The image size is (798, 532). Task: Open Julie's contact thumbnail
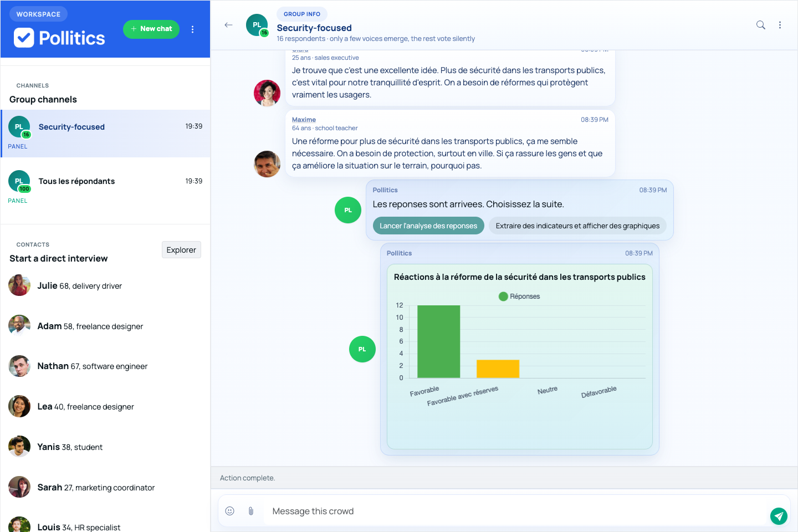(19, 285)
